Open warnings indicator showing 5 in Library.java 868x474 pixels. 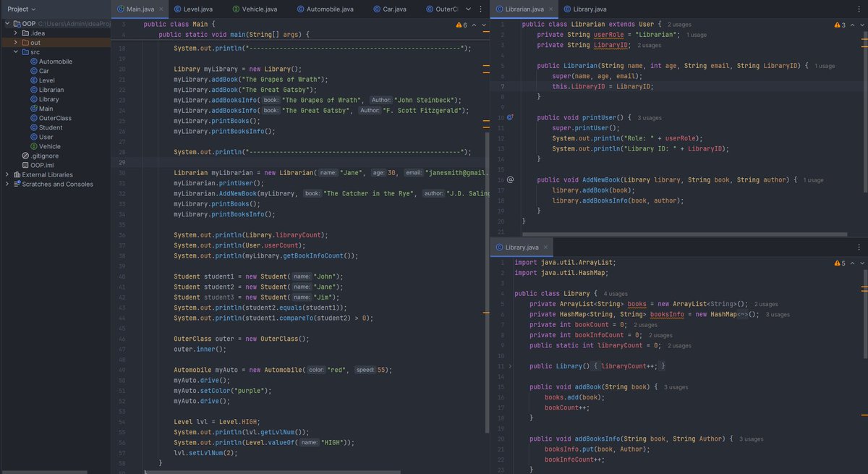pos(840,263)
